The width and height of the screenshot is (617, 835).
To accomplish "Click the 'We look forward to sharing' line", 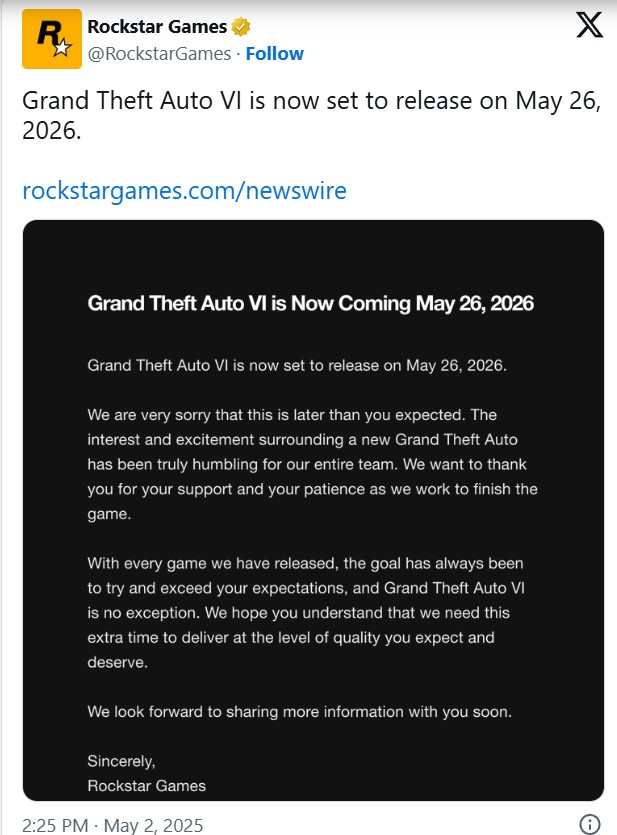I will coord(299,711).
